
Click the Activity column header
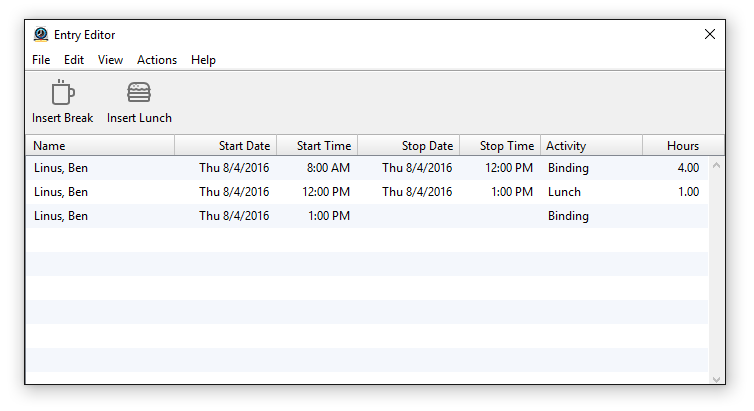[x=591, y=146]
